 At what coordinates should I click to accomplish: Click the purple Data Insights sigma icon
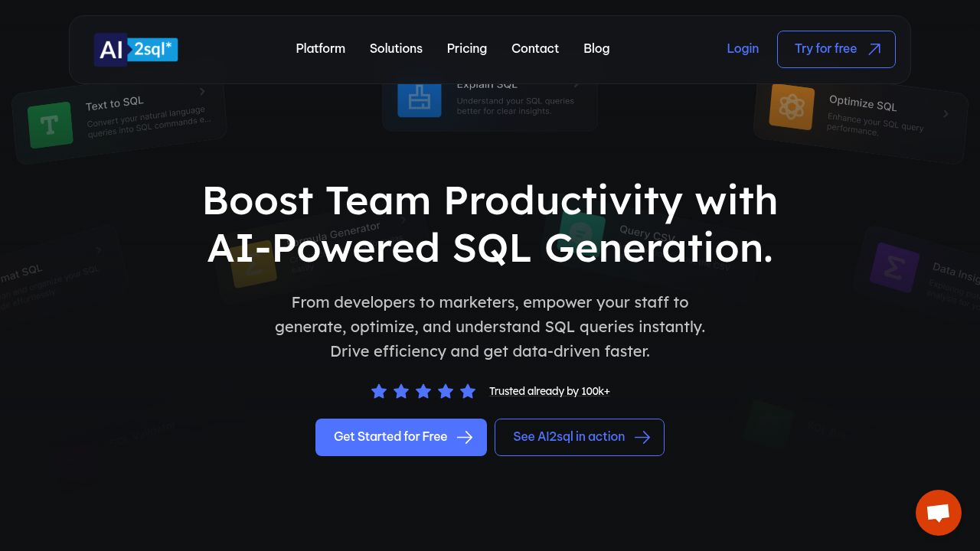click(894, 268)
